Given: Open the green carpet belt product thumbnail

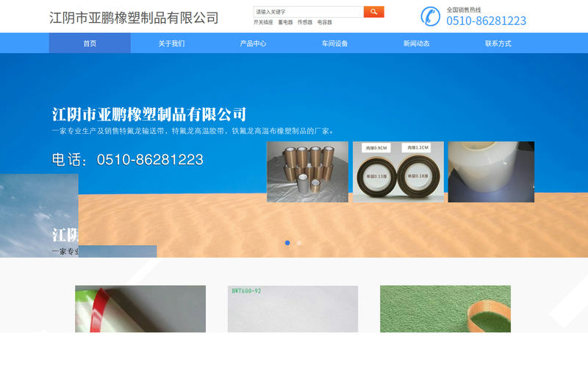Looking at the screenshot, I should [x=445, y=308].
